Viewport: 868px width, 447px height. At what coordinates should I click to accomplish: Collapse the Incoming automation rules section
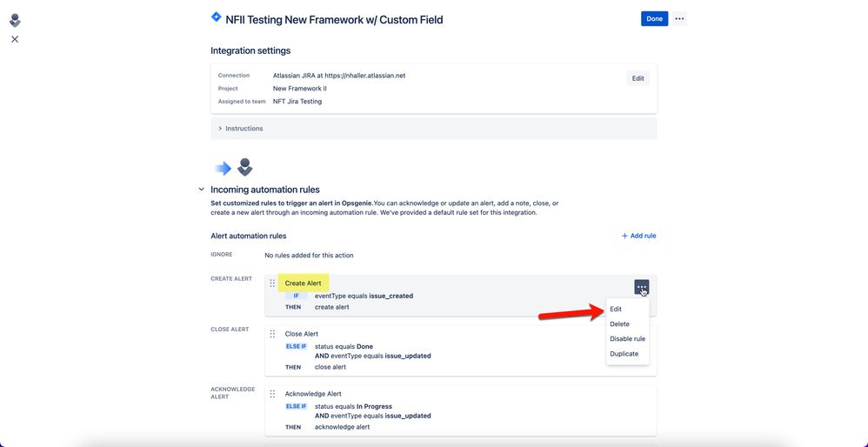coord(201,190)
